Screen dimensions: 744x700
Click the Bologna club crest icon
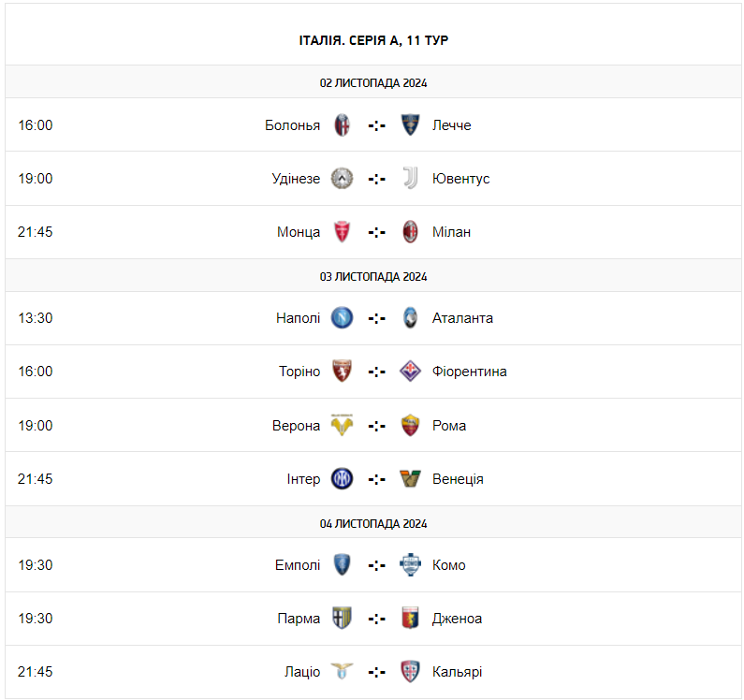[x=343, y=125]
